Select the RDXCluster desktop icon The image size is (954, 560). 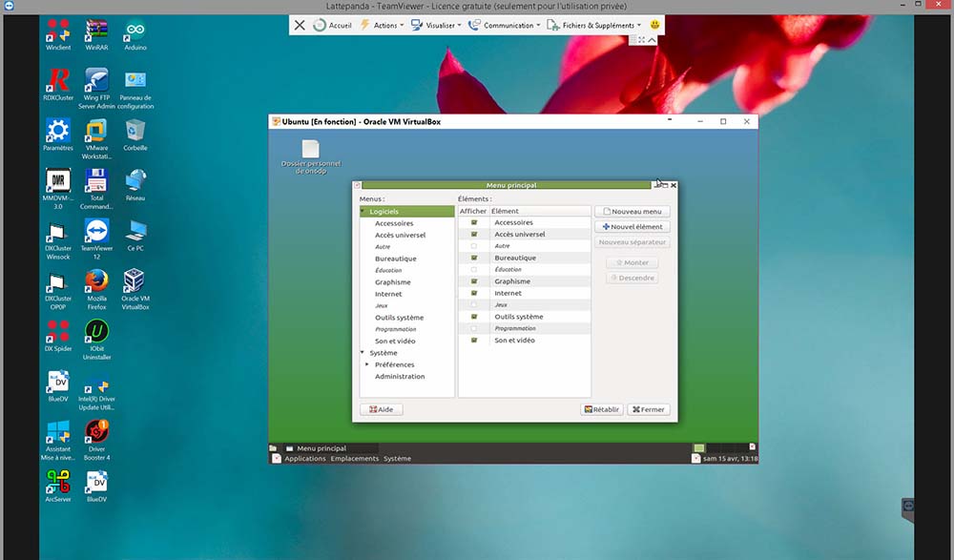pos(58,84)
